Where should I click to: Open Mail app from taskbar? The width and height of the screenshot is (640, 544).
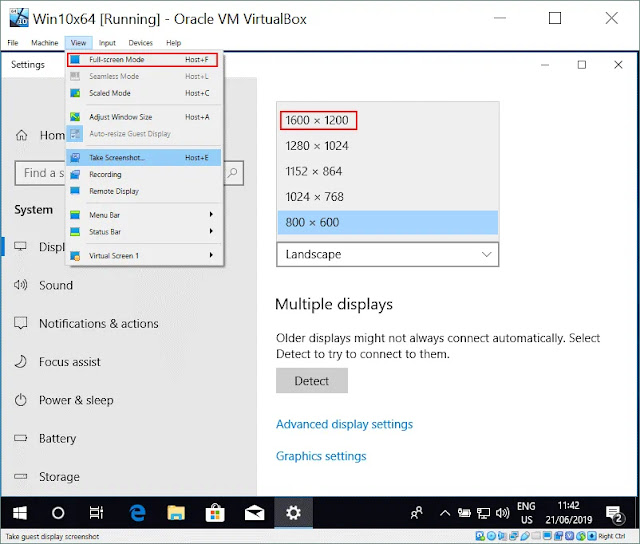point(254,513)
